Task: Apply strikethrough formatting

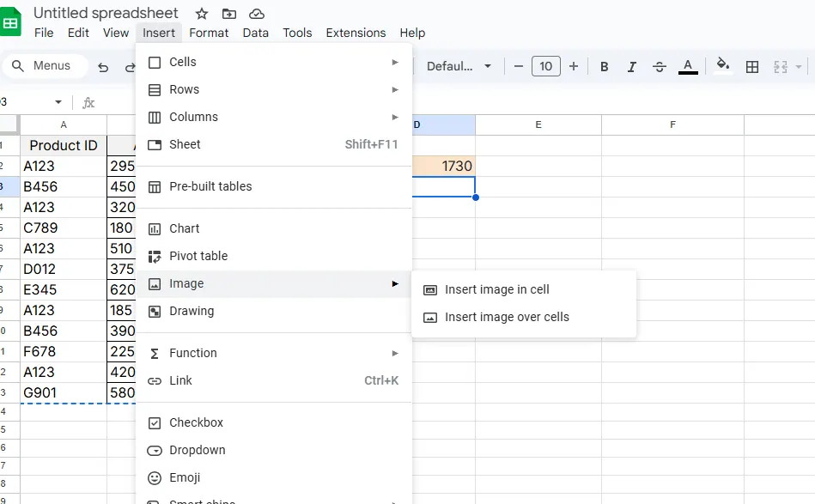Action: pyautogui.click(x=660, y=67)
